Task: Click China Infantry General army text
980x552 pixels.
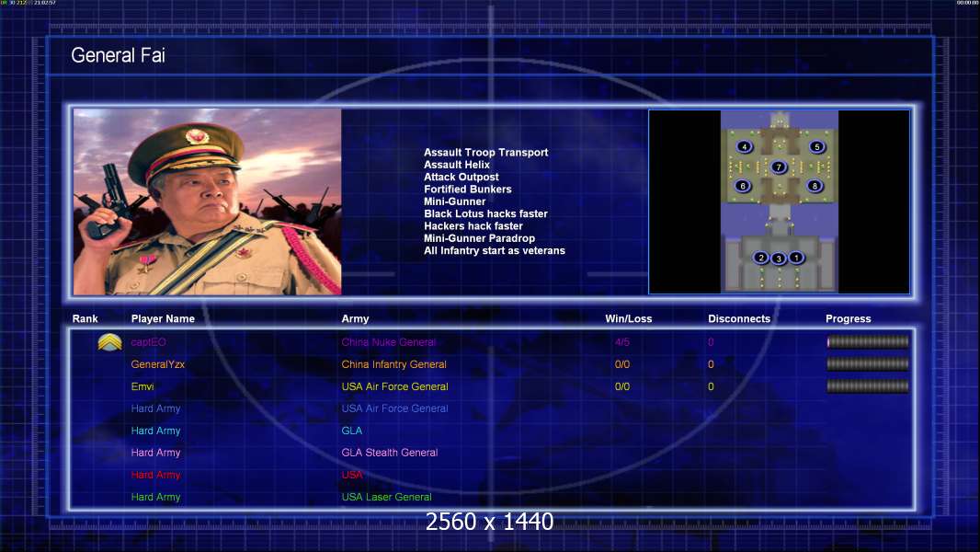Action: (x=393, y=364)
